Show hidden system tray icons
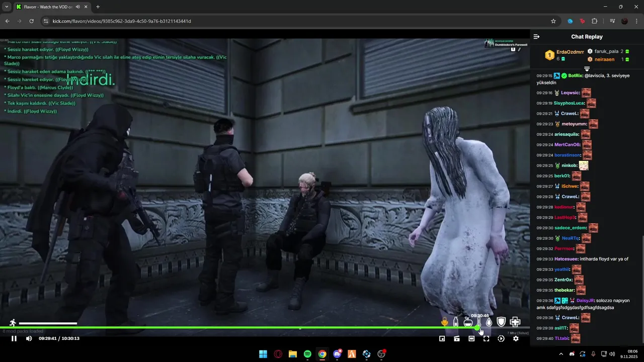Viewport: 644px width, 362px height. 561,354
